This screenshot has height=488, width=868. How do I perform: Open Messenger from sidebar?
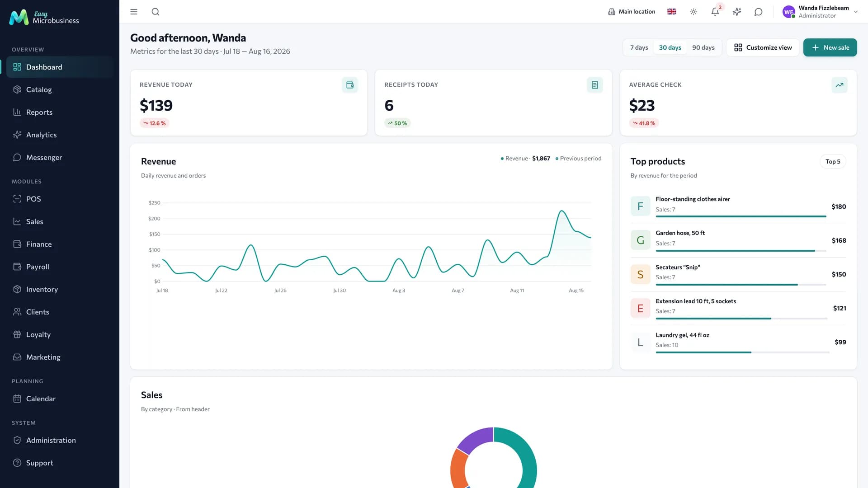click(x=60, y=157)
